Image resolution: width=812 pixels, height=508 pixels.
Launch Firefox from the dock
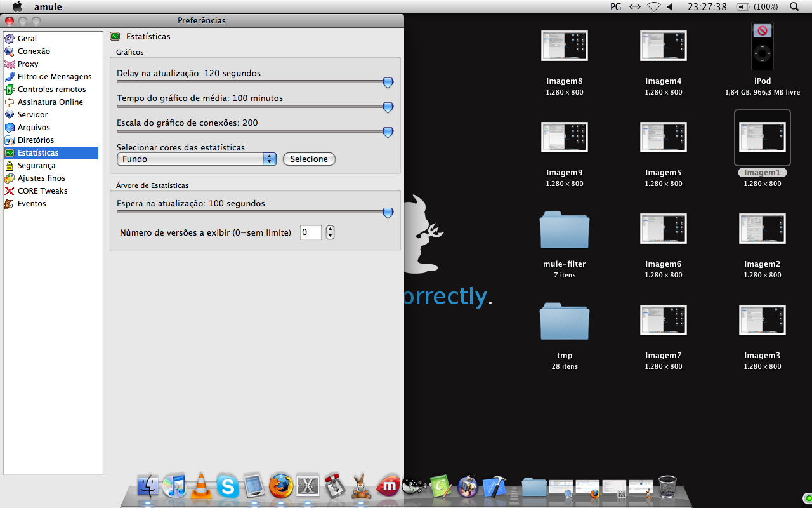[x=281, y=486]
